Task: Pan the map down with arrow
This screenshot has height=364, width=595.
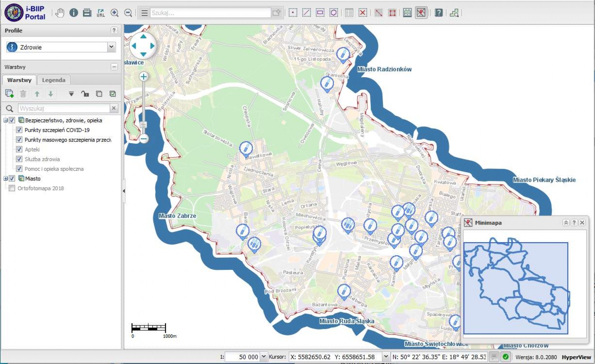Action: (143, 55)
